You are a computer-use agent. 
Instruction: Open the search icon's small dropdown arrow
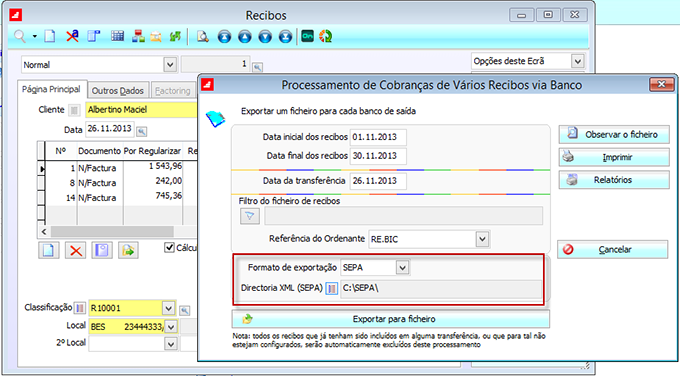pos(34,37)
